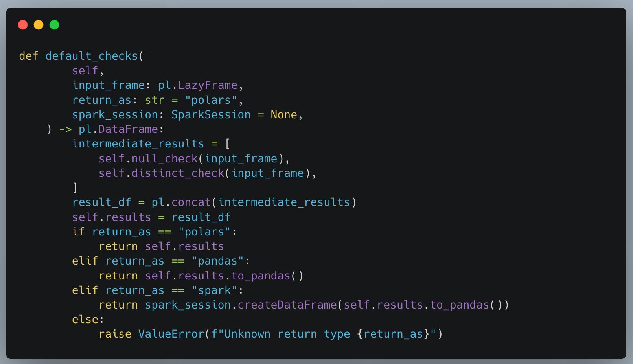Select the ValueError exception in raise statement
Screen dimensions: 633x364
tap(171, 334)
